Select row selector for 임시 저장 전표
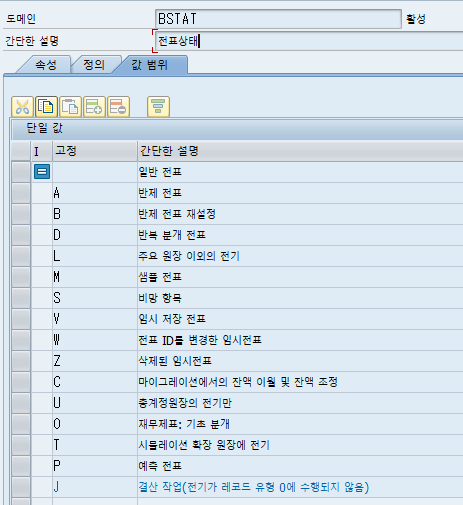 [x=21, y=319]
